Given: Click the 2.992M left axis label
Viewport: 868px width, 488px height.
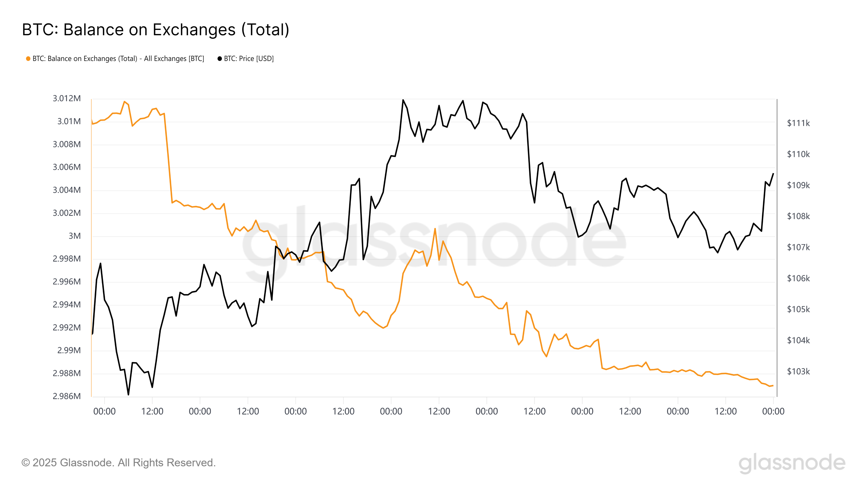Looking at the screenshot, I should coord(67,327).
